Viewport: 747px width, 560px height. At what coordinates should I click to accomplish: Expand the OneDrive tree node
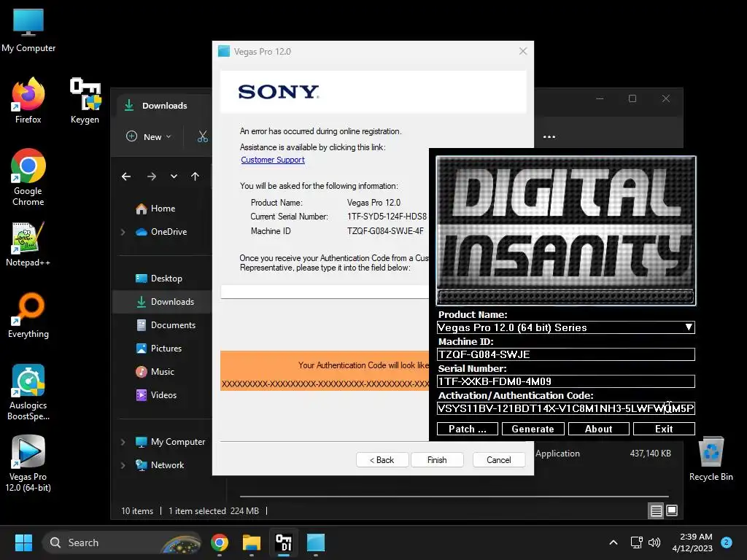tap(123, 232)
